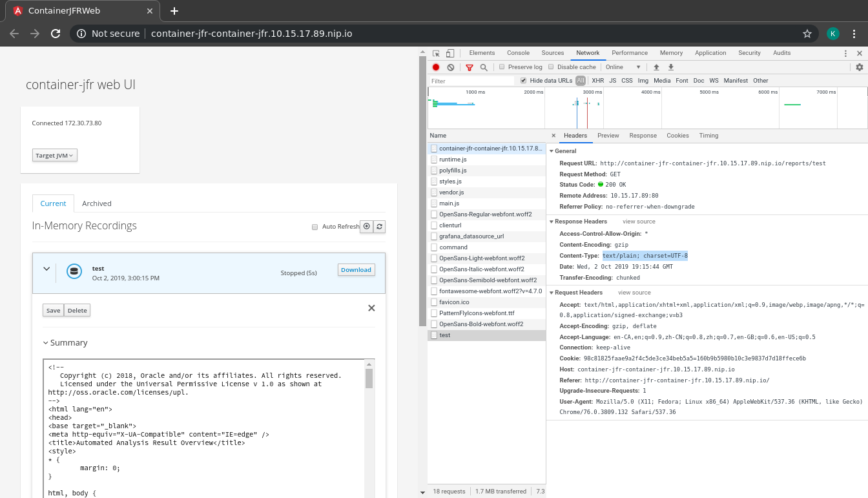Toggle the red filter funnel icon

pos(470,67)
